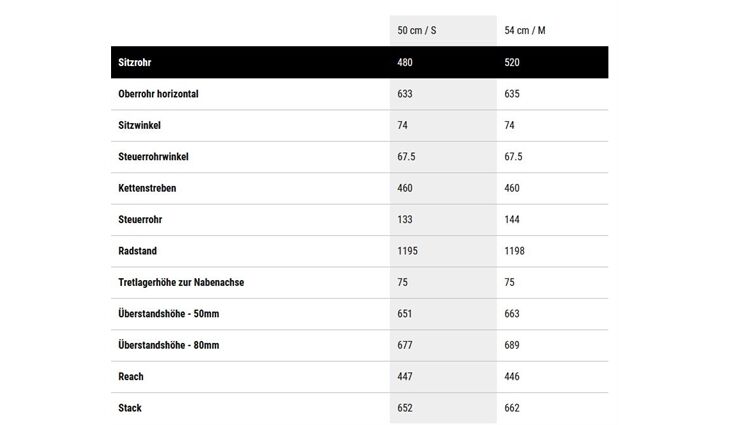Viewport: 730px width, 425px height.
Task: Click the Sitzrohr value 480
Action: (x=405, y=62)
